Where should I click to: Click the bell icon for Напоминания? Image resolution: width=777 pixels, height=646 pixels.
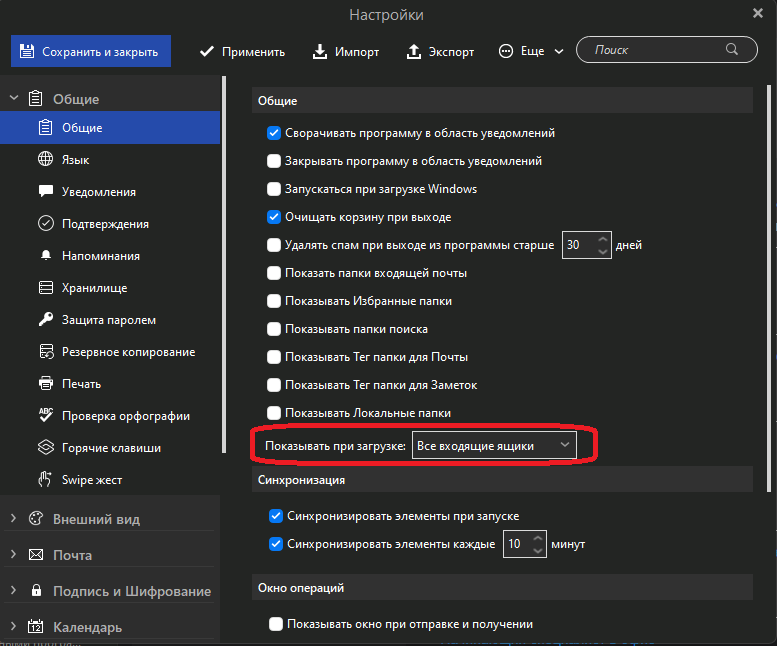pyautogui.click(x=46, y=255)
